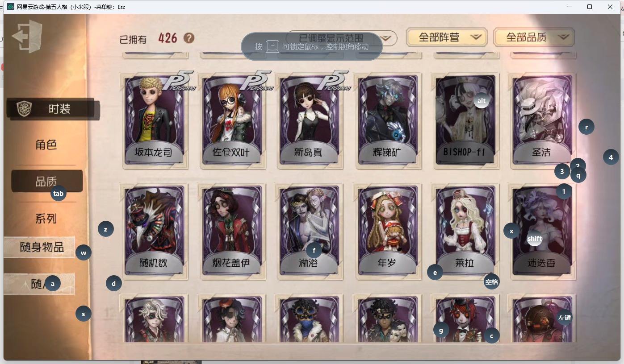This screenshot has height=364, width=624.
Task: Open the 全部阵营 dropdown
Action: 447,37
